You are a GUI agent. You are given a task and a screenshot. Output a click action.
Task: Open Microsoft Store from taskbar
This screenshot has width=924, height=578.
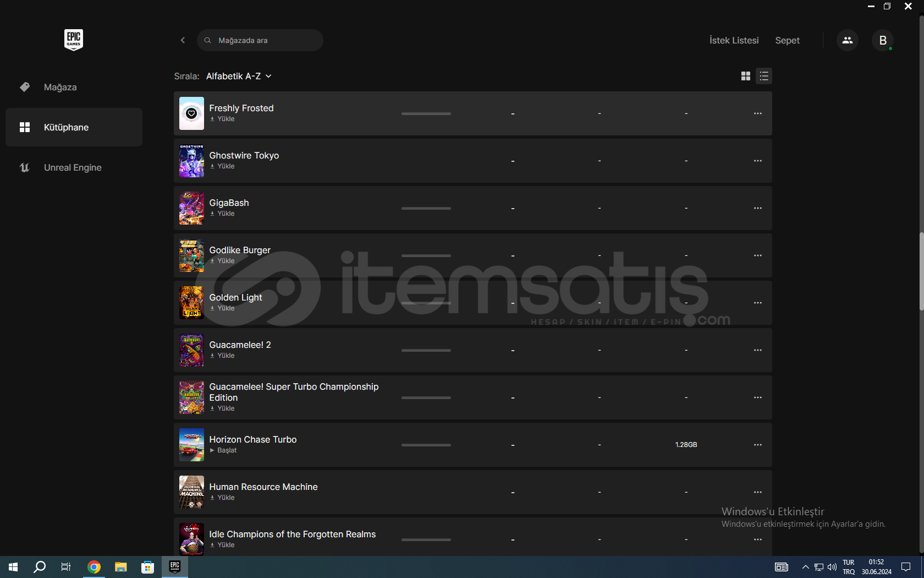click(x=147, y=567)
